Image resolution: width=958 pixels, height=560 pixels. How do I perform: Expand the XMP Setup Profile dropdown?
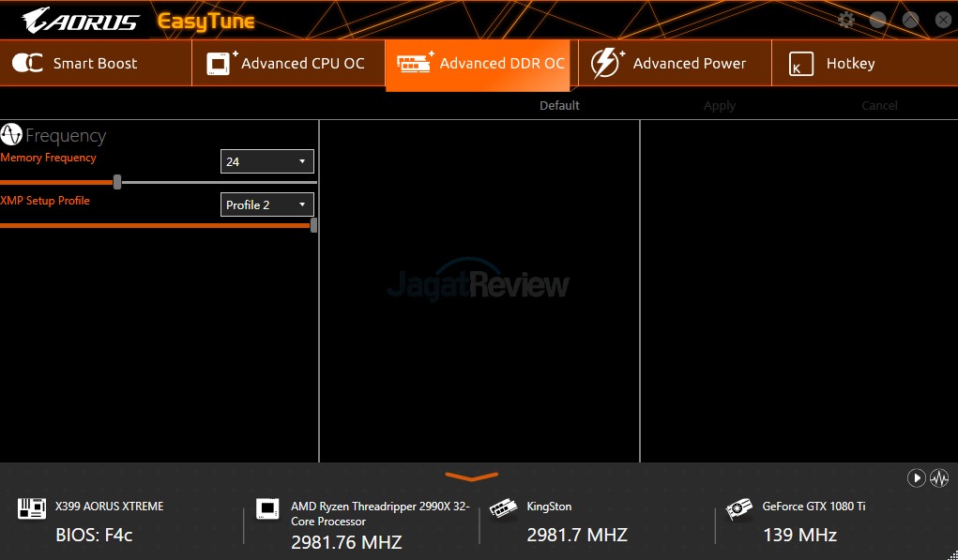[x=267, y=204]
